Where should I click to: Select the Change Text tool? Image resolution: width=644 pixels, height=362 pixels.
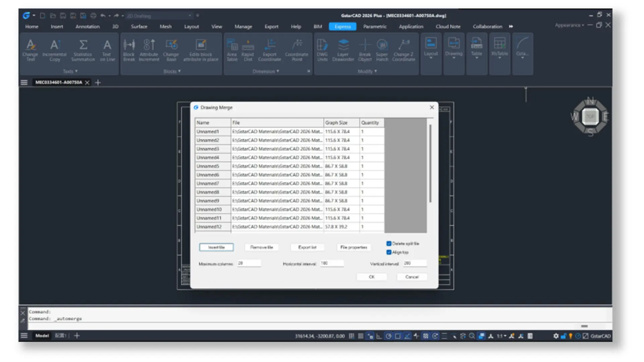30,50
